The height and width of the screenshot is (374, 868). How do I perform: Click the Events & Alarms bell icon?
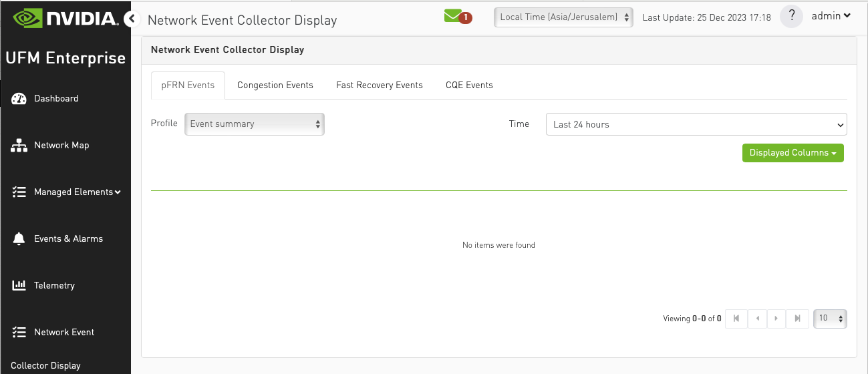19,239
